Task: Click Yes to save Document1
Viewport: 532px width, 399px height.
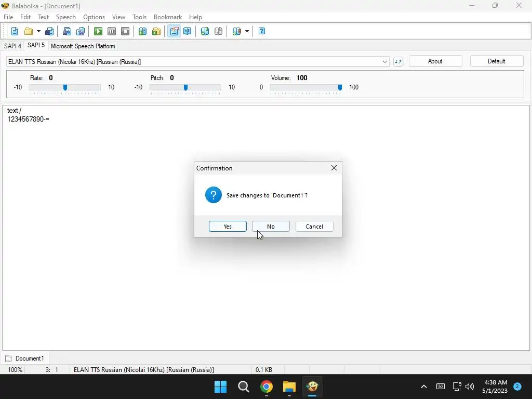Action: (x=228, y=227)
